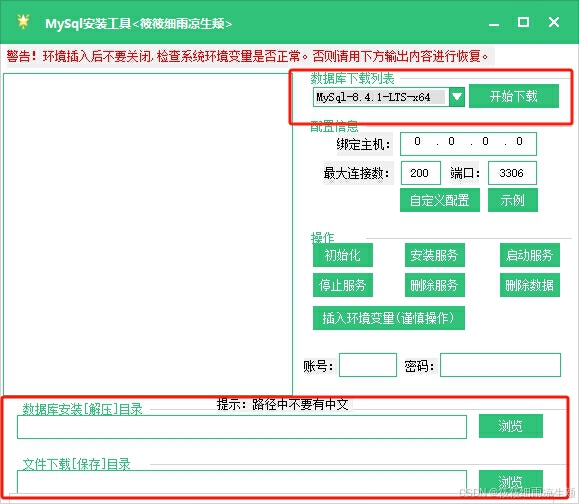Close the MySql安装工具 window
The width and height of the screenshot is (579, 504).
click(554, 22)
